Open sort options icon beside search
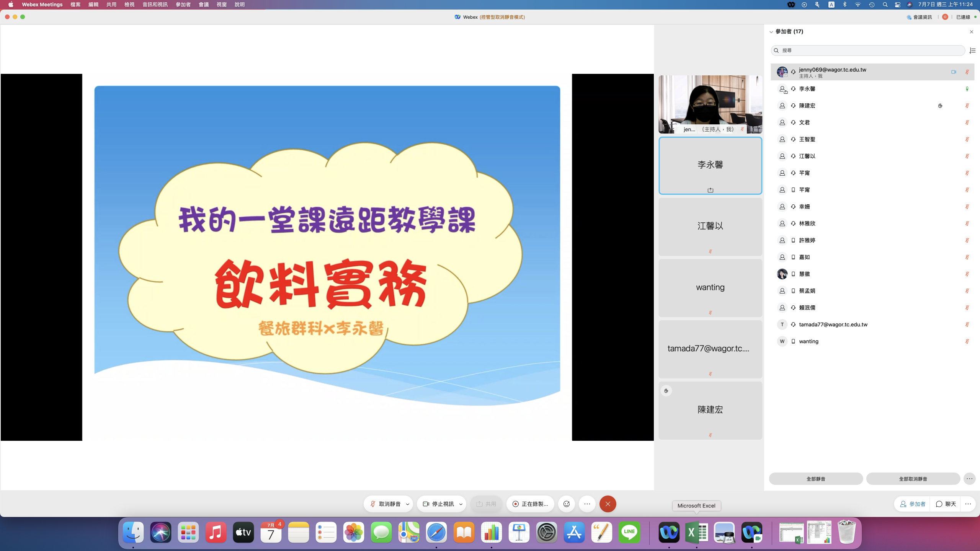This screenshot has height=551, width=980. pyautogui.click(x=972, y=51)
